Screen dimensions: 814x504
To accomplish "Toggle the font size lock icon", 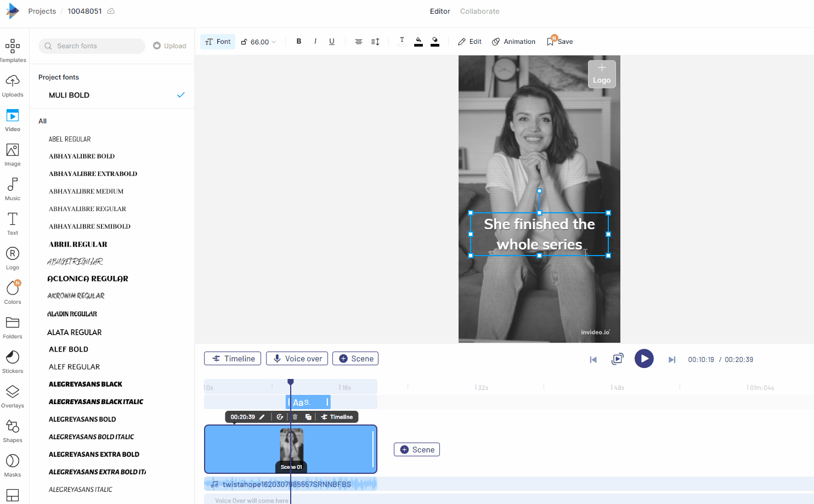I will [243, 41].
